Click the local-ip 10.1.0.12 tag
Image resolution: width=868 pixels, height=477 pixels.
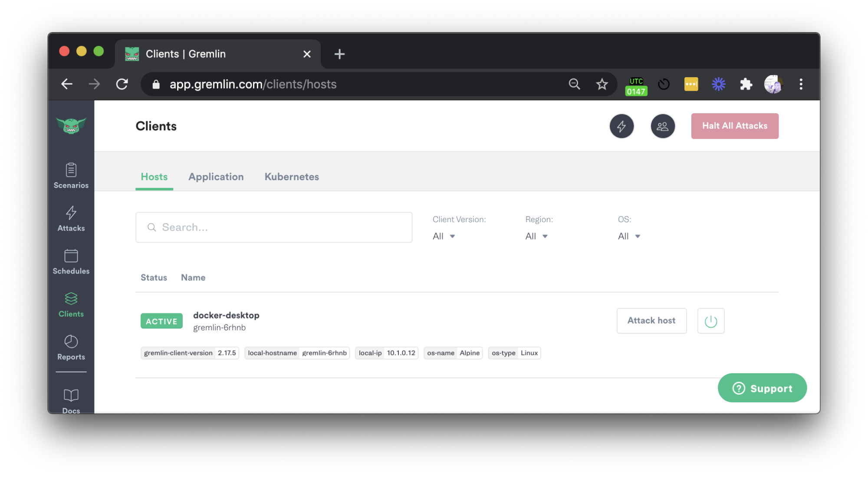[x=387, y=353]
